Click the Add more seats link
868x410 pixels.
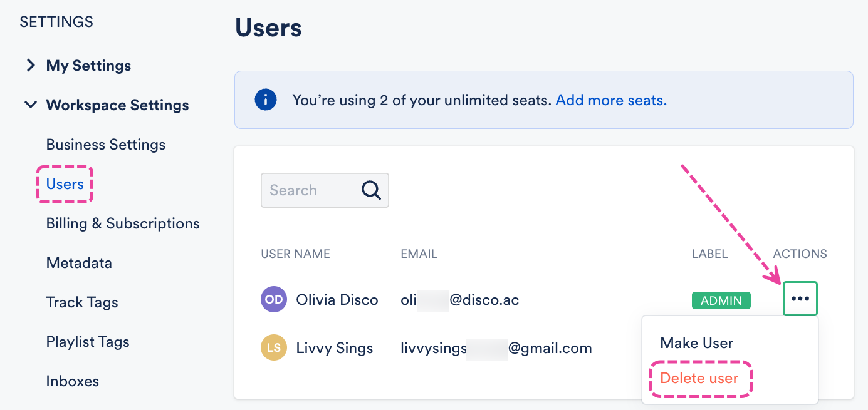coord(611,100)
